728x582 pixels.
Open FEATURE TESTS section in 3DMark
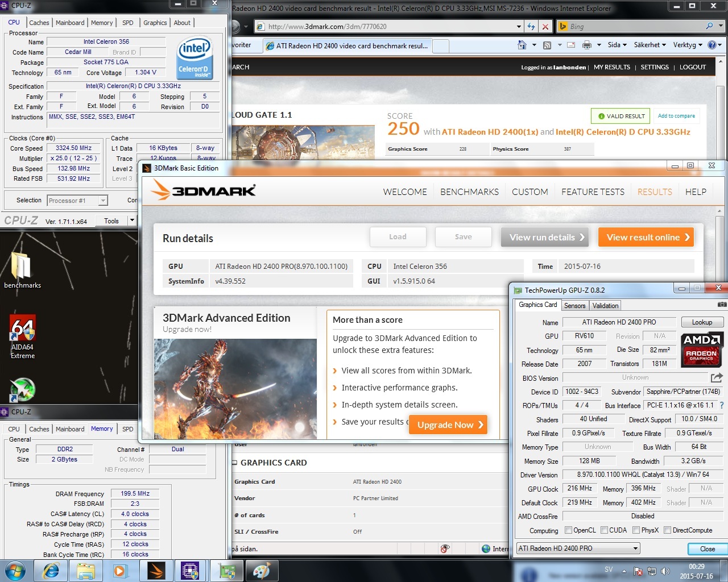click(x=593, y=192)
